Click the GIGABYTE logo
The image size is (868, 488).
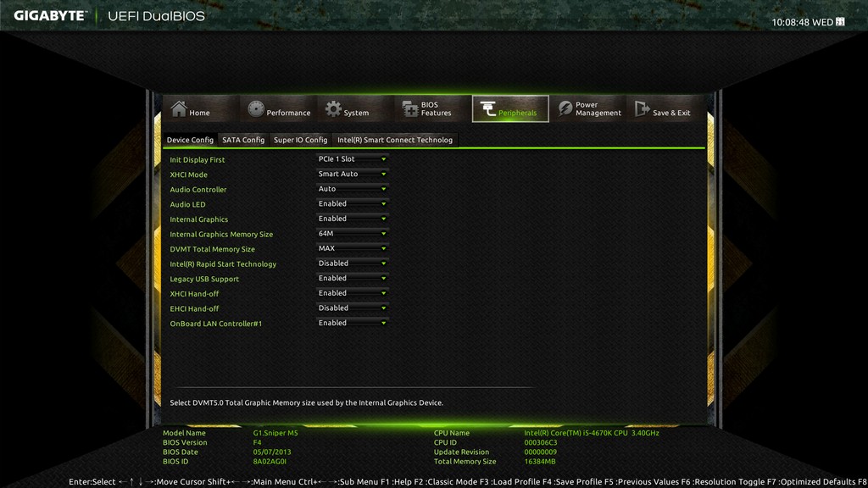tap(50, 15)
